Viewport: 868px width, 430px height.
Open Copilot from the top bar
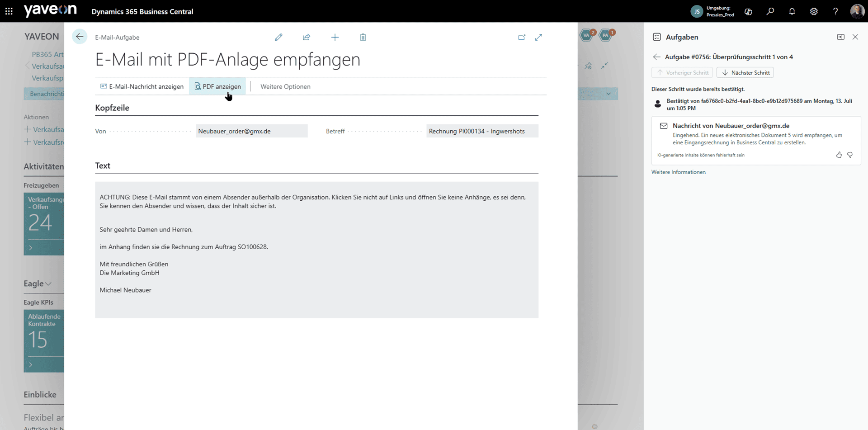[x=748, y=11]
